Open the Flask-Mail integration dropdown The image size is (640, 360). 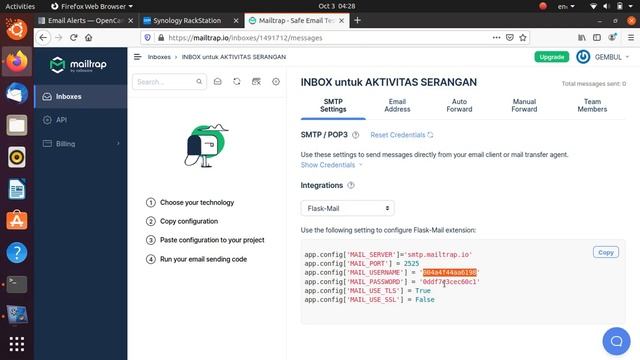click(347, 208)
